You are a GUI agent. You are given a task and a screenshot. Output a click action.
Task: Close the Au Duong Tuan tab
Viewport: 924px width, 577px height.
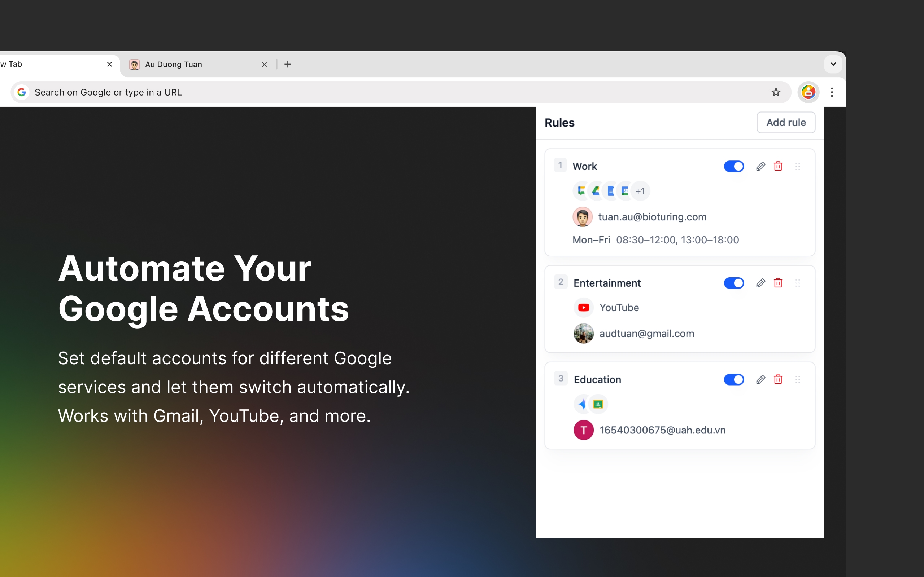(x=264, y=65)
